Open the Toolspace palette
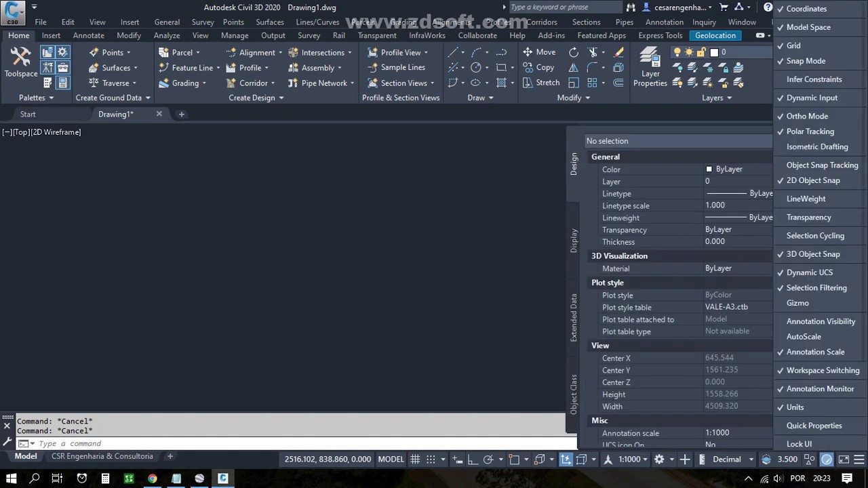Image resolution: width=868 pixels, height=488 pixels. (21, 62)
